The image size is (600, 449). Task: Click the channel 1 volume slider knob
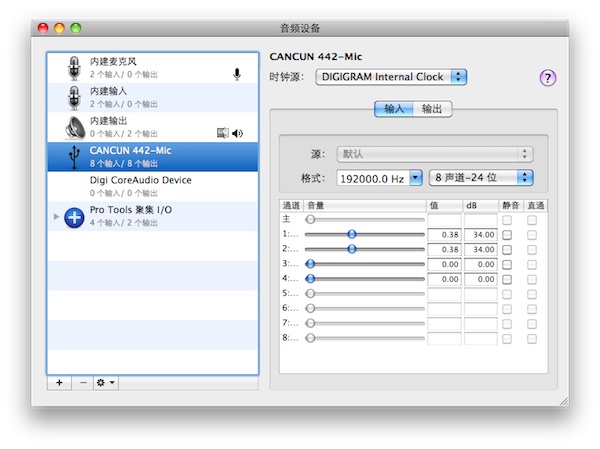(x=352, y=234)
